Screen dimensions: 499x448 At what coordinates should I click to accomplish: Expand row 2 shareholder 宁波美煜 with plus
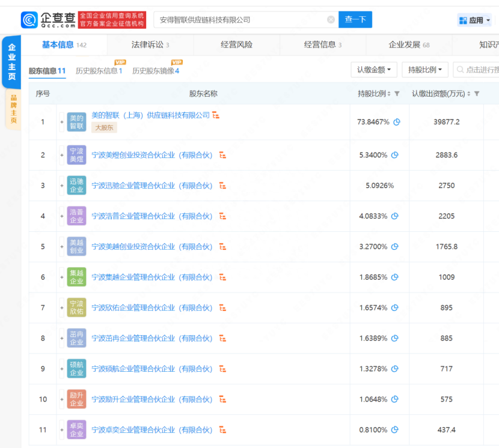[x=62, y=155]
